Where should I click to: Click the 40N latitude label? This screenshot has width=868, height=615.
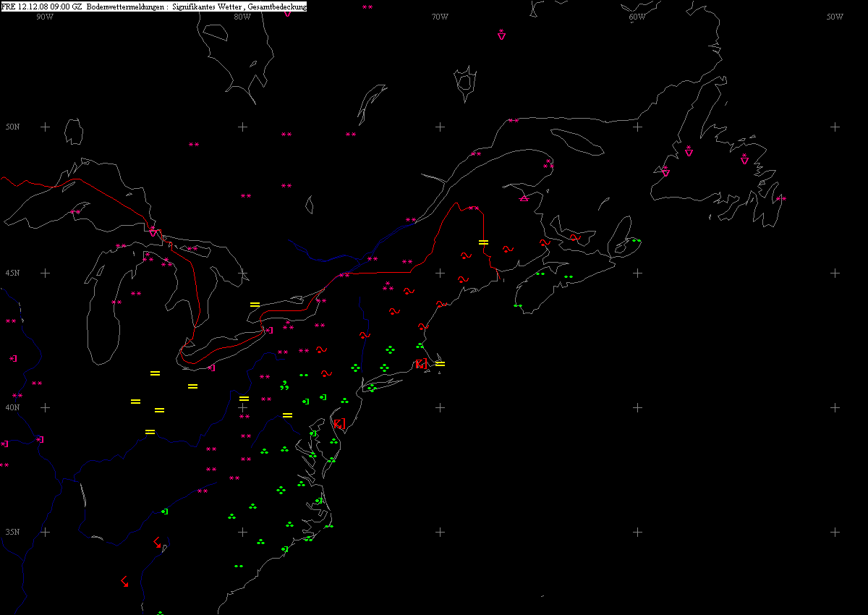tap(12, 407)
